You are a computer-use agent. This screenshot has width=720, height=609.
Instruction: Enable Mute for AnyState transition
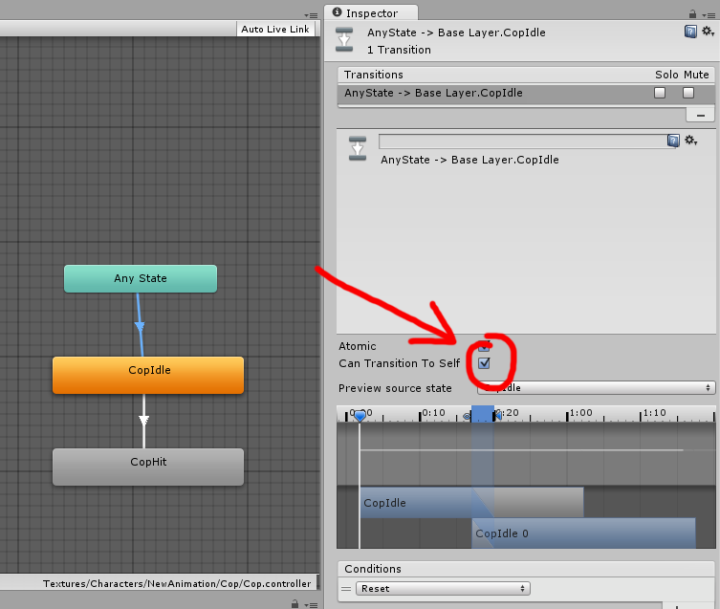[x=688, y=93]
